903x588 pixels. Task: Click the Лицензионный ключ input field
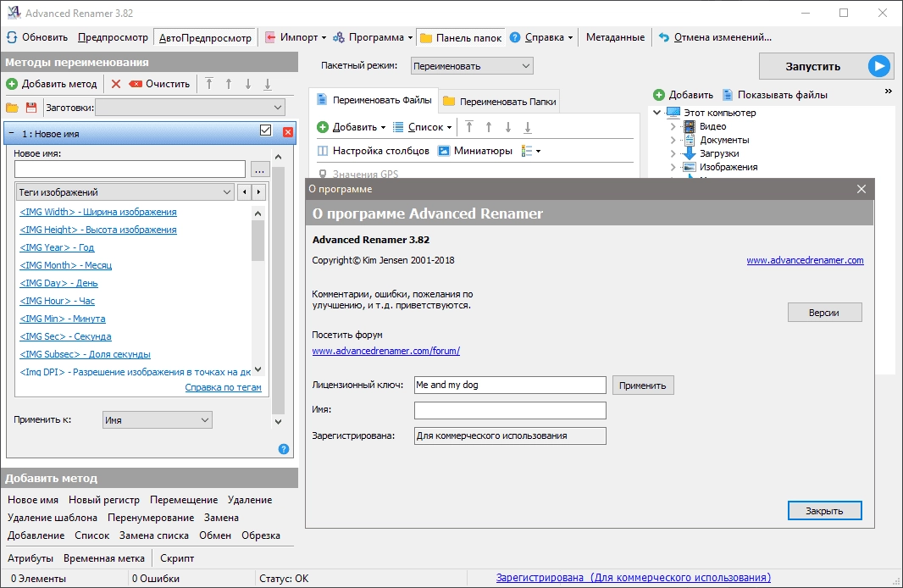(x=510, y=385)
